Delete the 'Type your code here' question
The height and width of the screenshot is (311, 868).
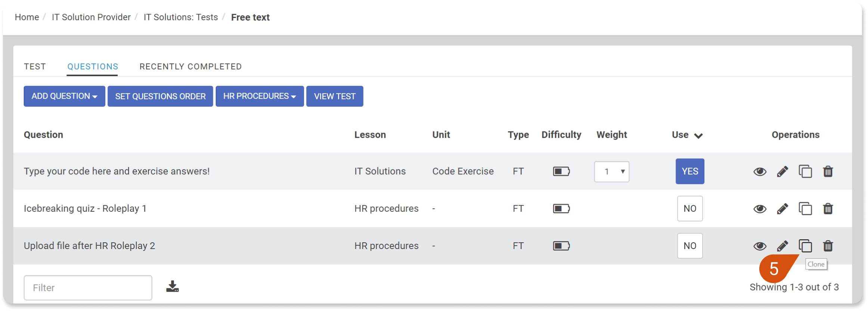click(x=828, y=171)
